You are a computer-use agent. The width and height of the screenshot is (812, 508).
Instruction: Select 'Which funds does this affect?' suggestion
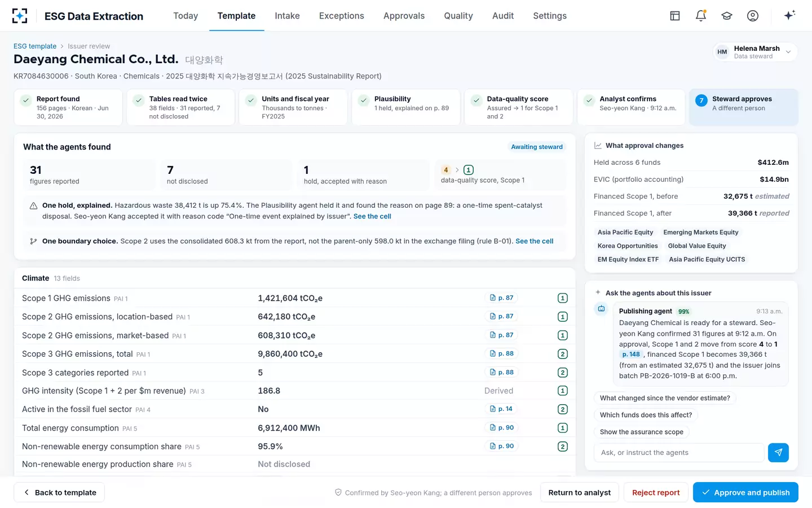pos(646,415)
